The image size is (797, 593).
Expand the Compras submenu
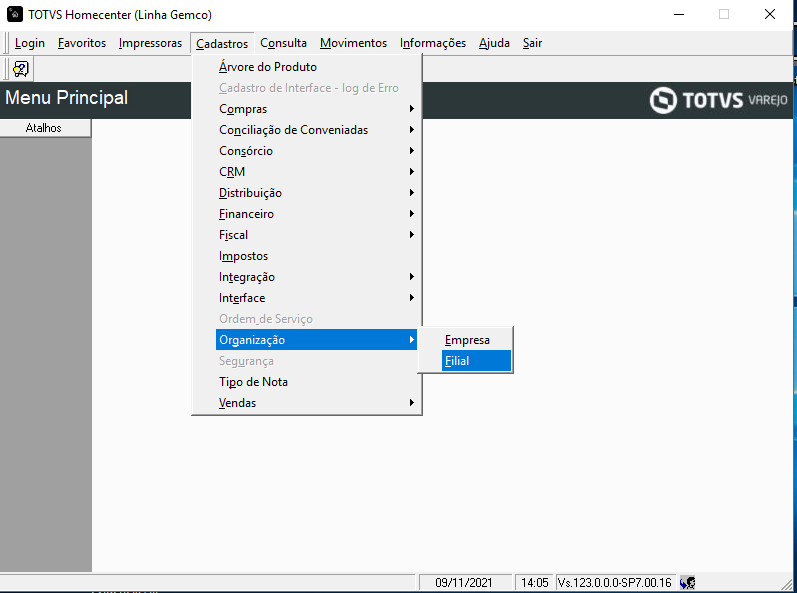[316, 109]
